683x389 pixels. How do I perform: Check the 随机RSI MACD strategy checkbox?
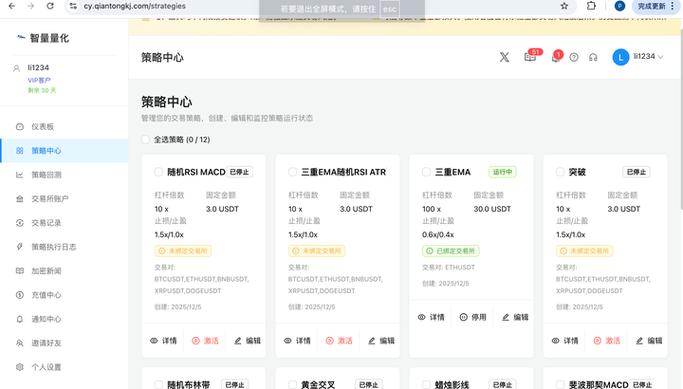pyautogui.click(x=159, y=172)
